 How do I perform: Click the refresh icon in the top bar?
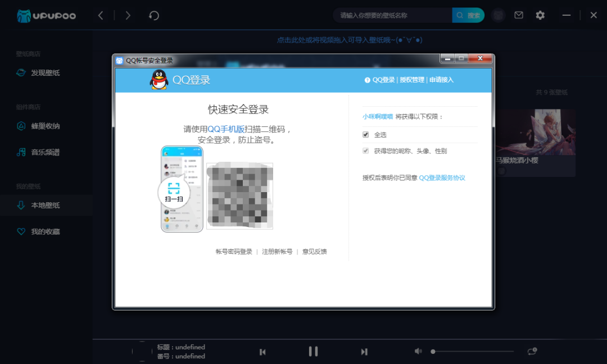coord(153,15)
